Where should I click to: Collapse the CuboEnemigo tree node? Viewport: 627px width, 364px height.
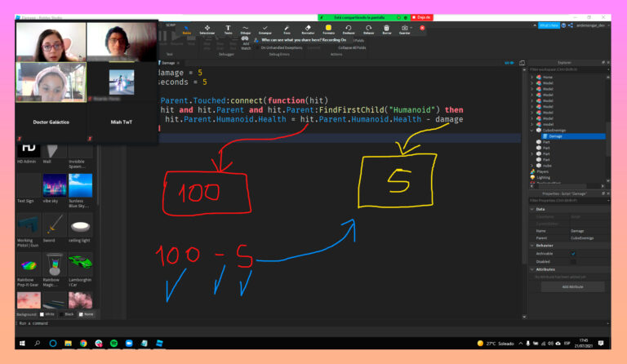tap(533, 130)
